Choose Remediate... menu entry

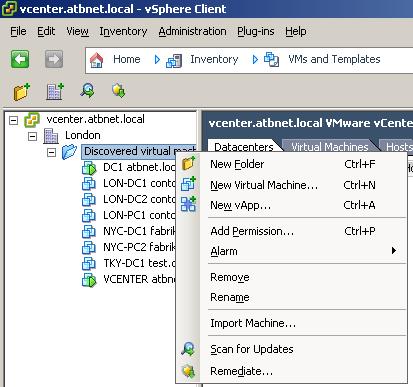coord(292,371)
